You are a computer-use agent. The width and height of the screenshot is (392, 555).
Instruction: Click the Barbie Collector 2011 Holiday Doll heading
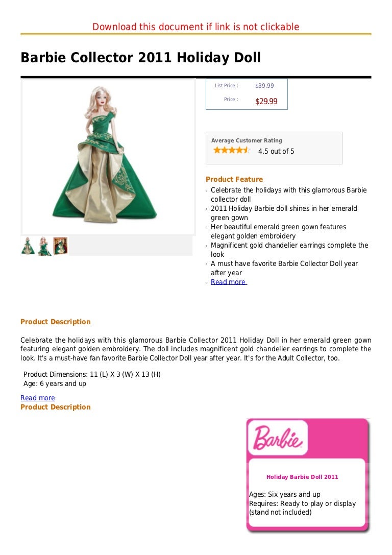[141, 57]
